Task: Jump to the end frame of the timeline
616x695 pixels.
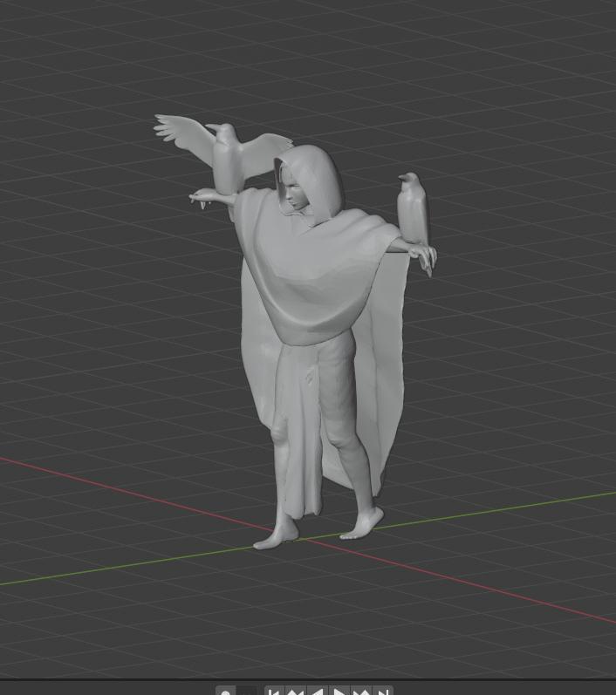Action: tap(382, 692)
